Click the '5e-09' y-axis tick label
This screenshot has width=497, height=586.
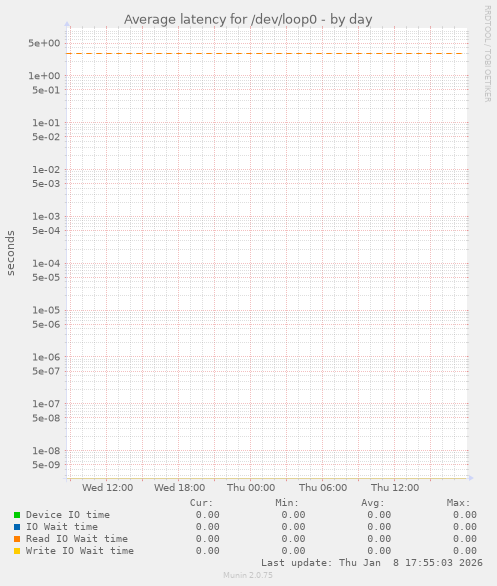coord(46,465)
